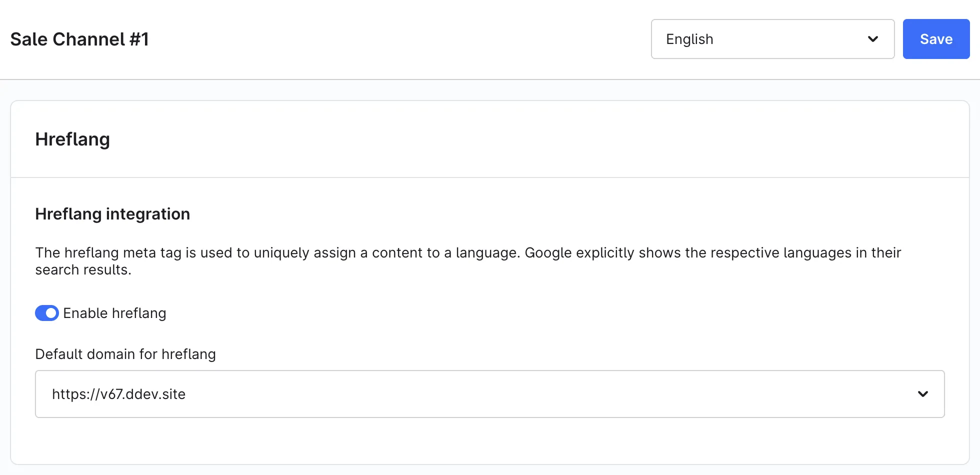This screenshot has width=980, height=475.
Task: Click the Sale Channel #1 page title
Action: [79, 39]
